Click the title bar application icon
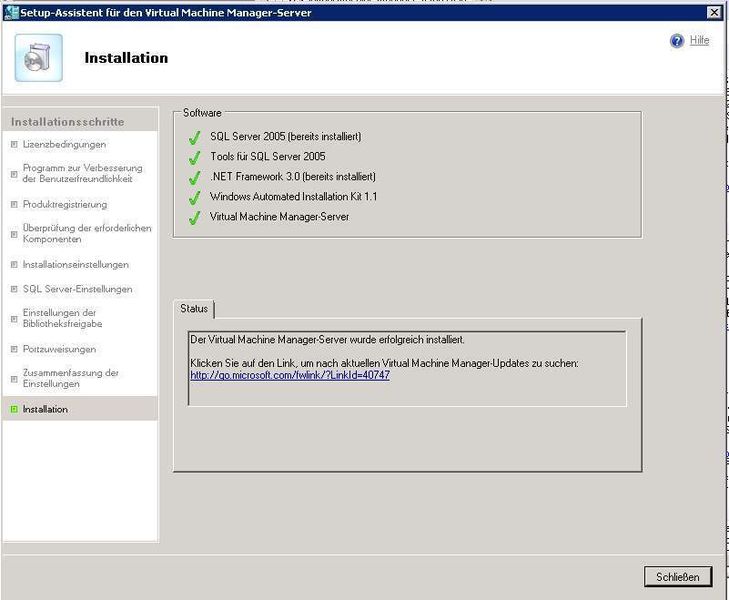 pyautogui.click(x=11, y=13)
